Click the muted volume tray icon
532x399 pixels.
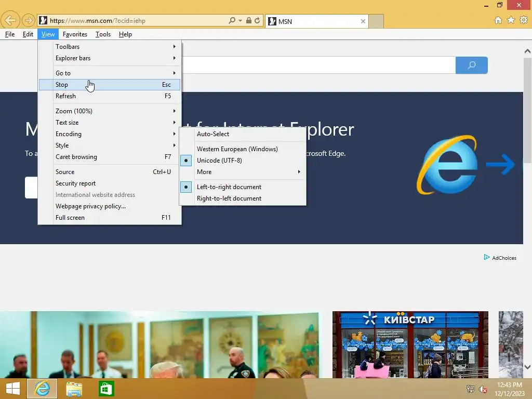(483, 389)
